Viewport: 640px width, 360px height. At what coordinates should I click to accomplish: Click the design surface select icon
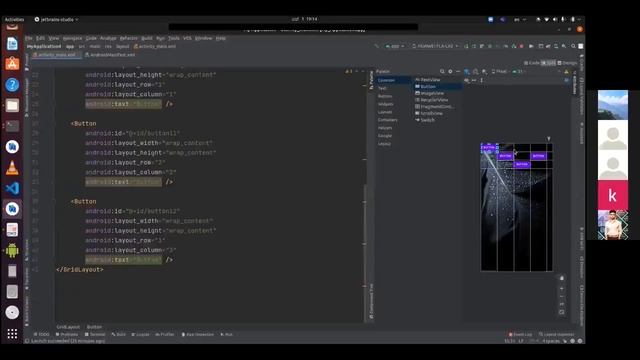467,71
